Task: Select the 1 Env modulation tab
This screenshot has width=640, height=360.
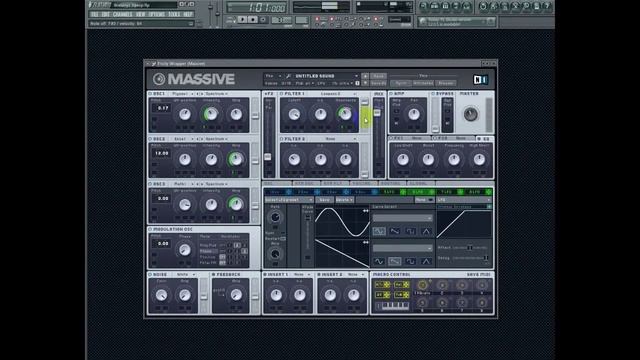Action: point(278,192)
